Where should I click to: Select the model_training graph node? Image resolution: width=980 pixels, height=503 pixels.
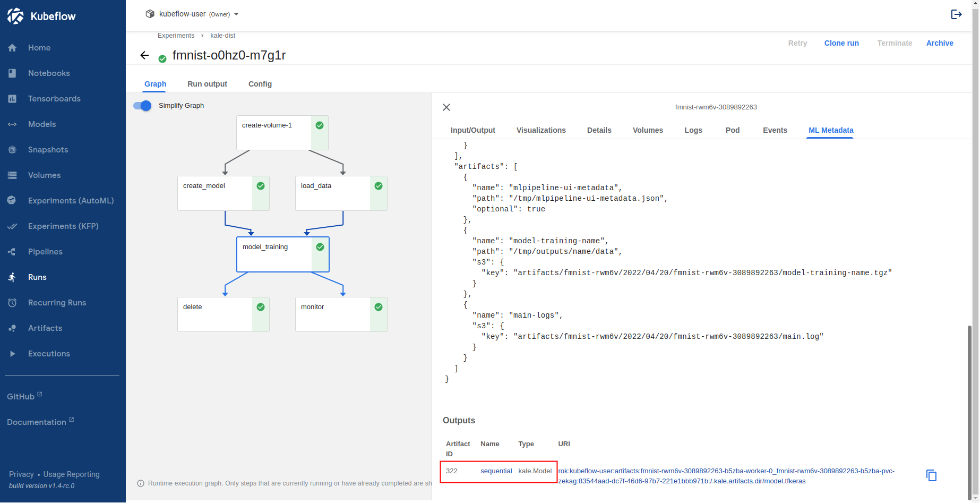pyautogui.click(x=282, y=254)
